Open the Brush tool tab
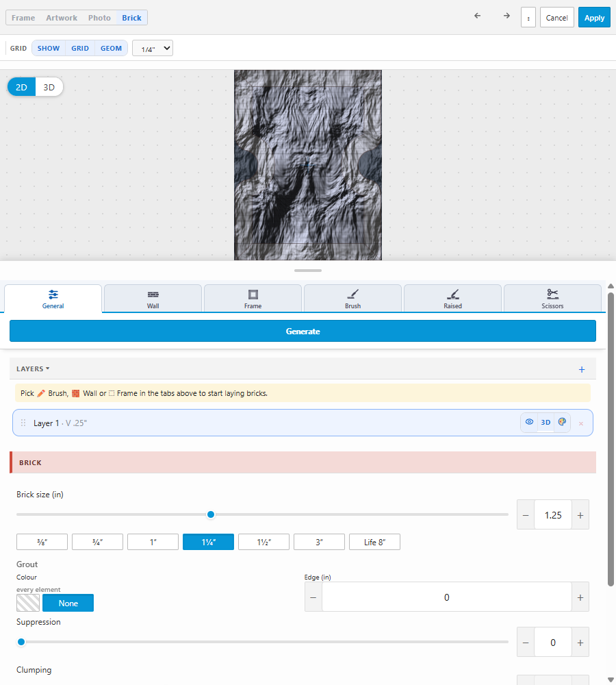This screenshot has height=685, width=616. (352, 299)
